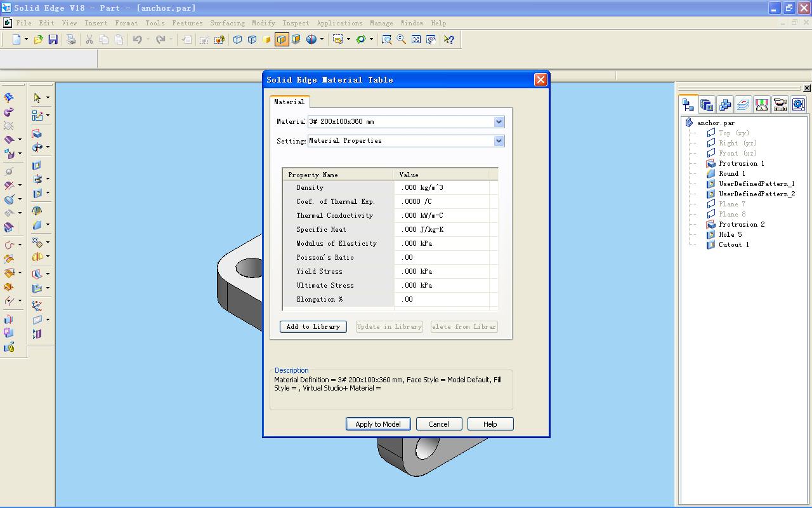This screenshot has height=508, width=812.
Task: Select the Front (xz) reference plane
Action: tap(738, 153)
